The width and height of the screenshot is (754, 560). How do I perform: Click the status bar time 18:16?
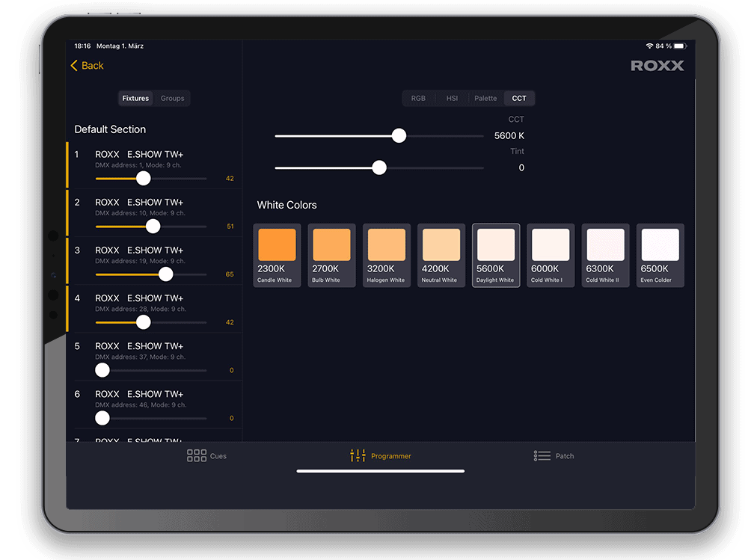click(x=82, y=46)
